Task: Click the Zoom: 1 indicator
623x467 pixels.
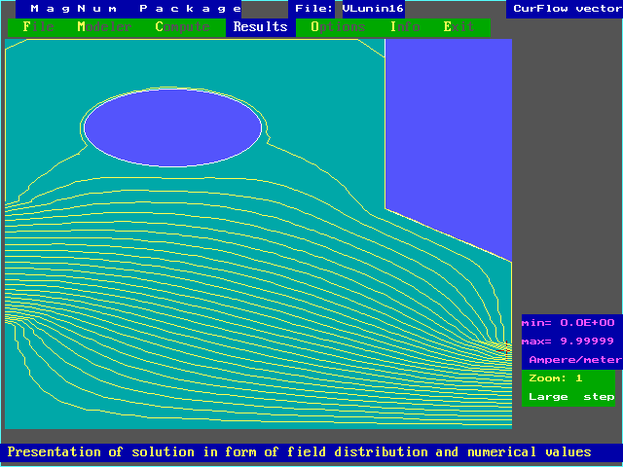Action: click(555, 378)
